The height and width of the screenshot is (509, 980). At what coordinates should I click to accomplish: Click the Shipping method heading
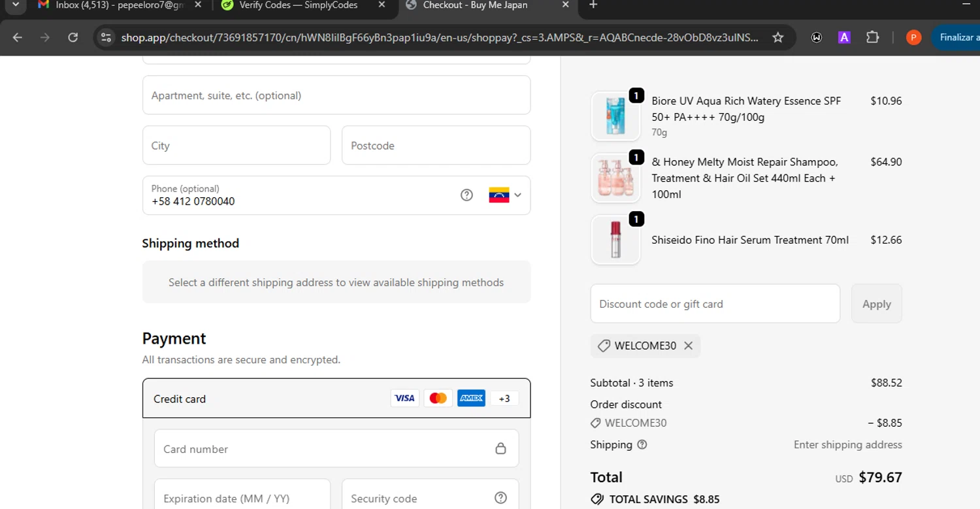pyautogui.click(x=190, y=243)
